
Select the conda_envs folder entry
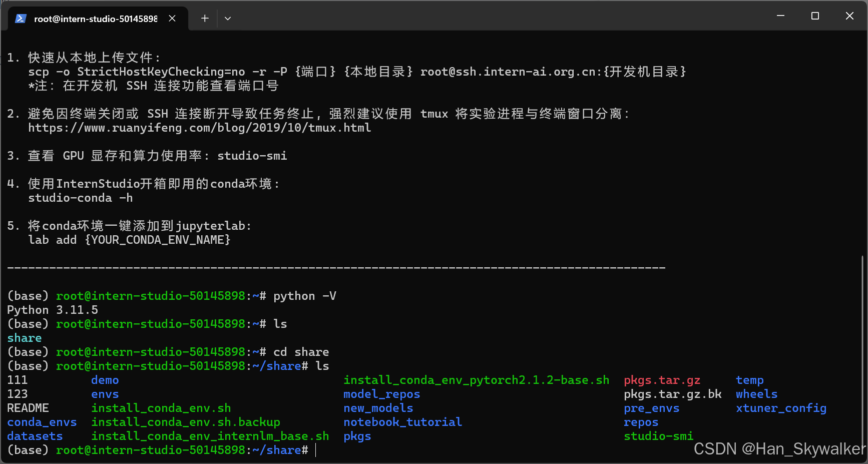[42, 422]
